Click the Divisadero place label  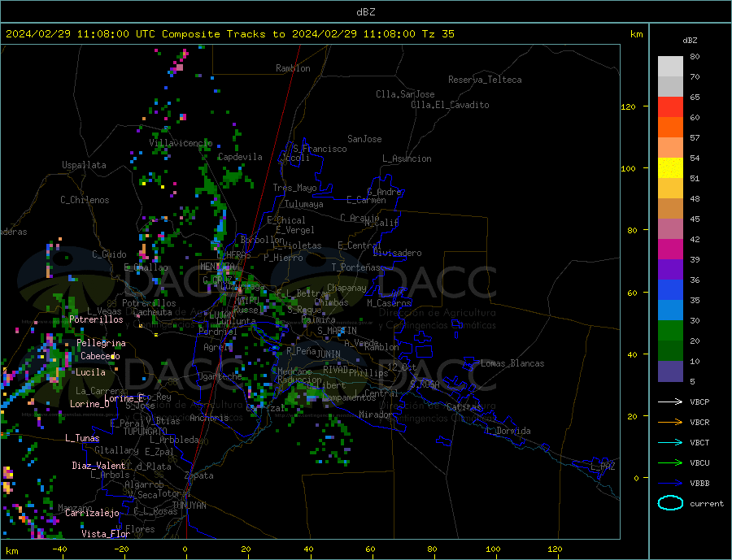[397, 253]
